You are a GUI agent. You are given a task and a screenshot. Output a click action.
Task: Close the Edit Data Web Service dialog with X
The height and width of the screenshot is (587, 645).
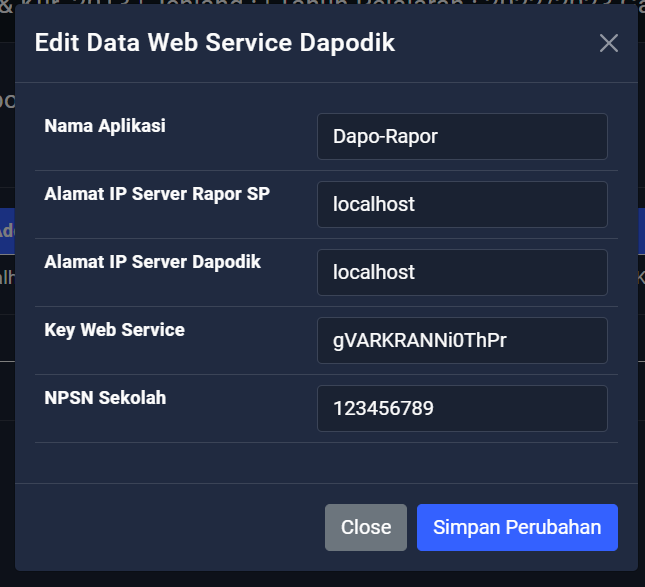(x=608, y=43)
